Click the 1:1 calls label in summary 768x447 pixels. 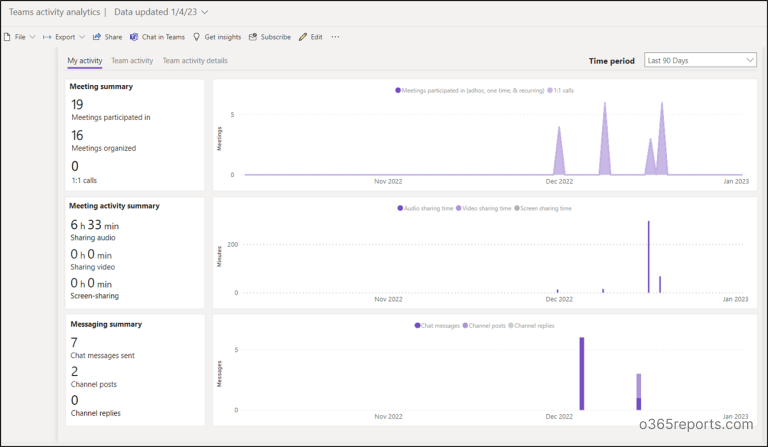84,181
